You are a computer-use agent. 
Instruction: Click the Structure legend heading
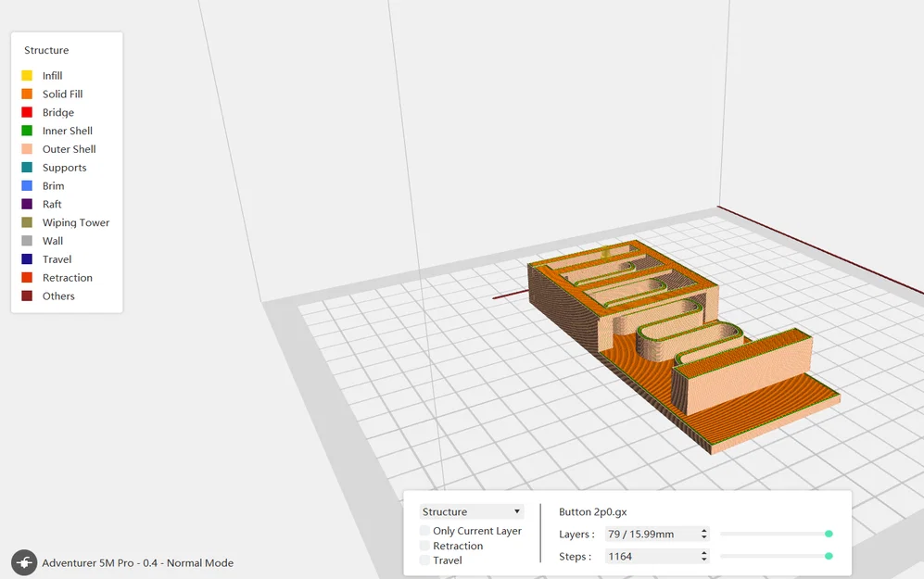click(46, 50)
